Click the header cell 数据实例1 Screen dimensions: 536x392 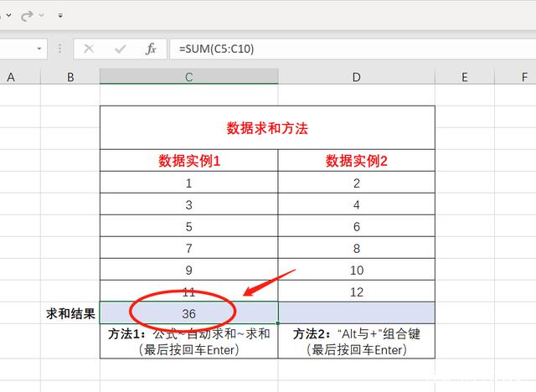click(x=189, y=160)
